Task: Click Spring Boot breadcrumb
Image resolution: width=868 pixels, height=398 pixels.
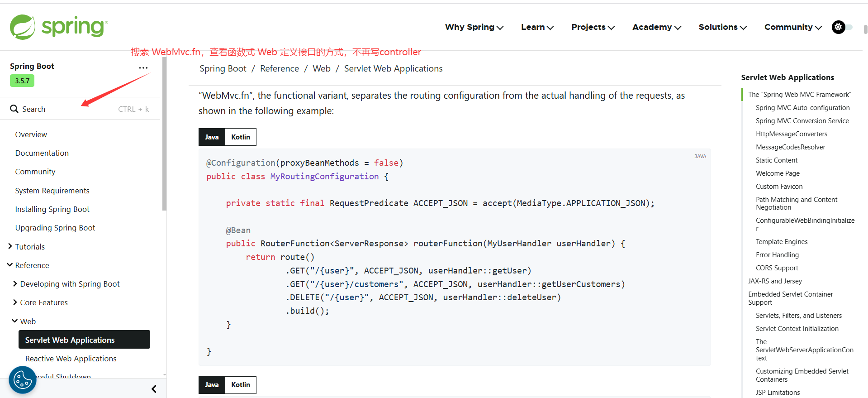Action: tap(223, 68)
